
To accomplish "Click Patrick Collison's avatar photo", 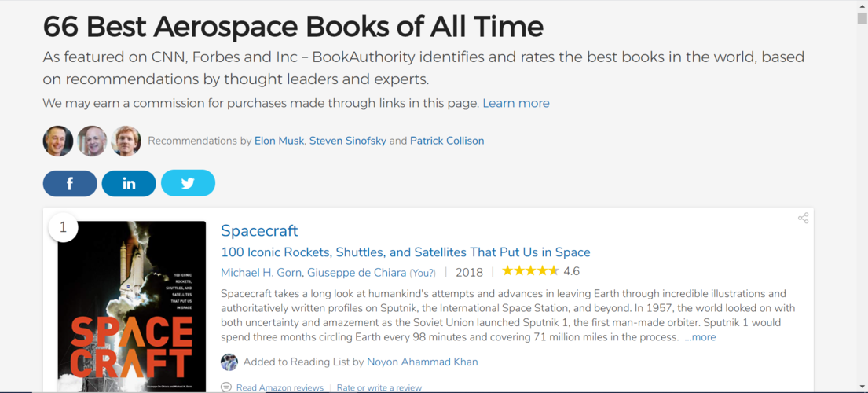I will [126, 141].
